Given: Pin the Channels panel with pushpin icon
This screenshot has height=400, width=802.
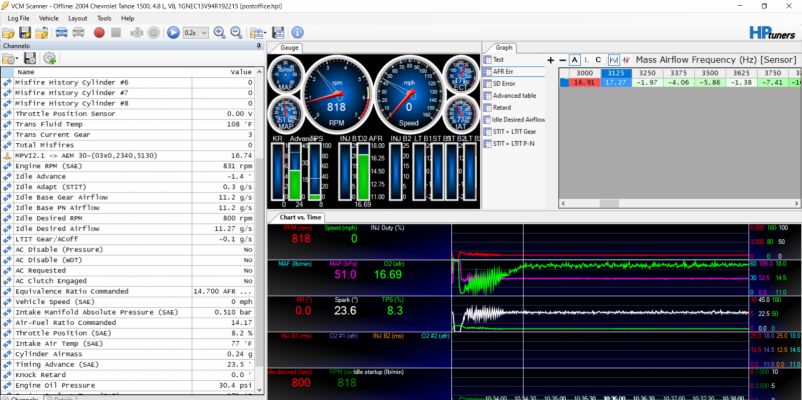Looking at the screenshot, I should (259, 46).
